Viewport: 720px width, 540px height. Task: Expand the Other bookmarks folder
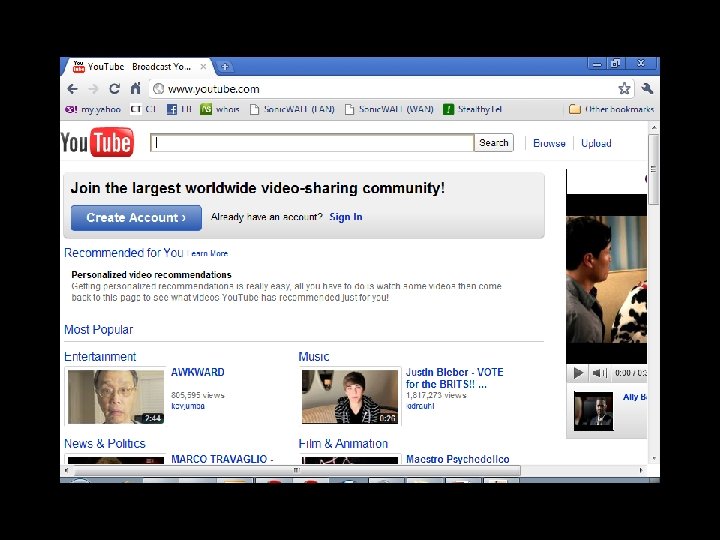612,109
